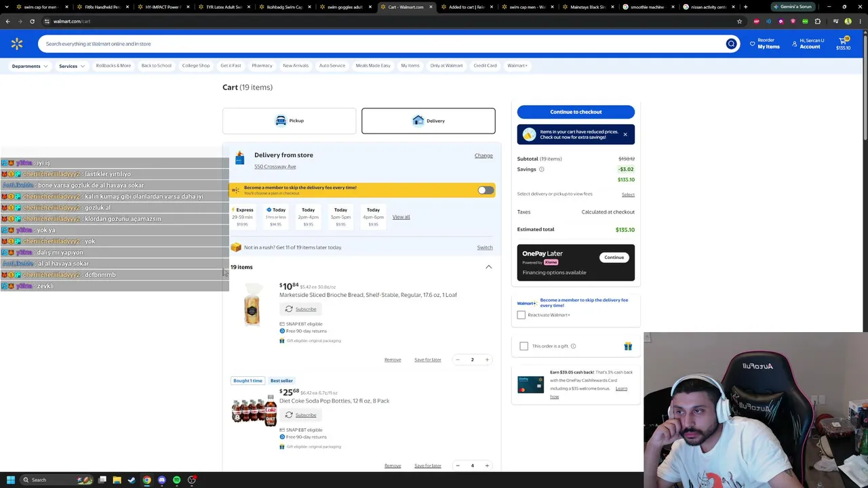Open Brioche Bread product thumbnail
Image resolution: width=868 pixels, height=488 pixels.
252,305
